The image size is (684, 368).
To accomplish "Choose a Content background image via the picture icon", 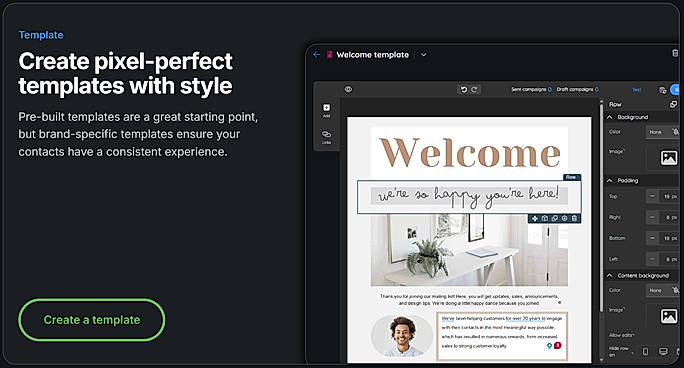I will (x=669, y=316).
